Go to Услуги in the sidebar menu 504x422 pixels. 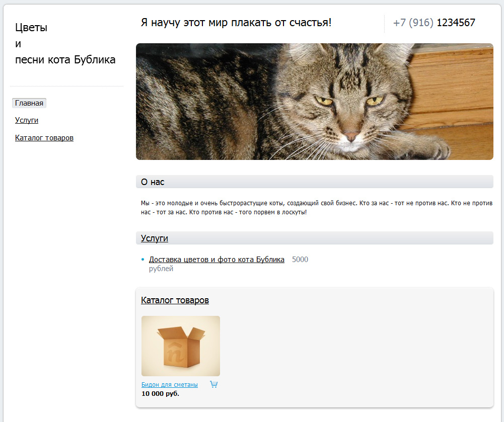tap(27, 120)
